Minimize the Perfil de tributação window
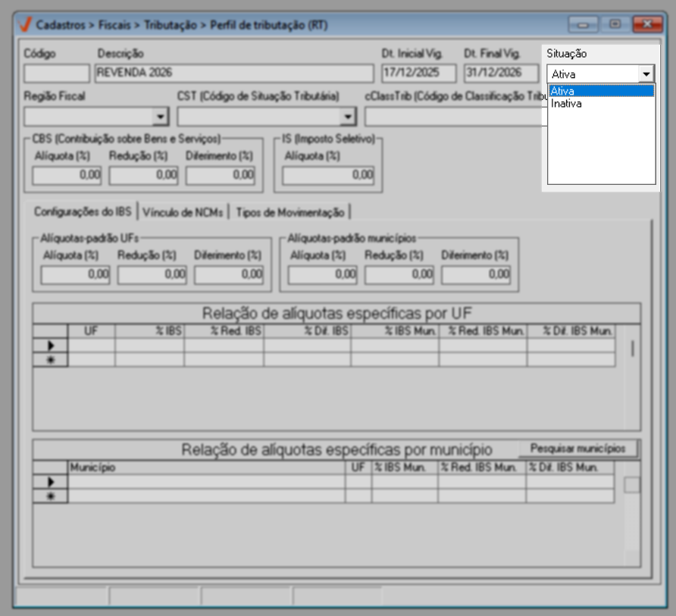 tap(583, 24)
